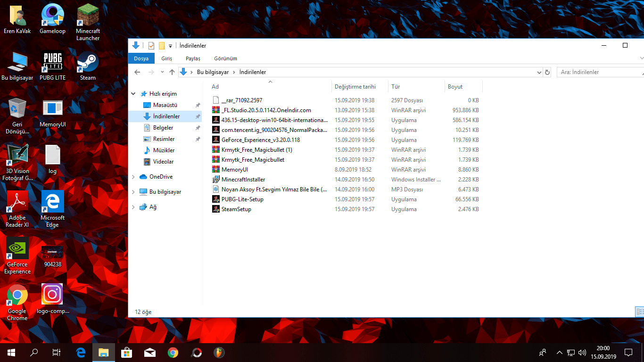Expand Bu bilgisayar in navigation pane
The height and width of the screenshot is (362, 644).
tap(133, 192)
